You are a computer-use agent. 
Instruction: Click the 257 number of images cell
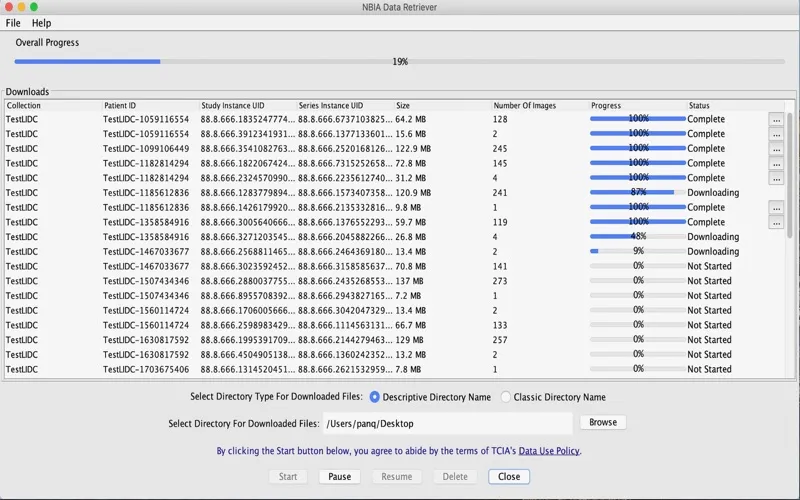(500, 340)
